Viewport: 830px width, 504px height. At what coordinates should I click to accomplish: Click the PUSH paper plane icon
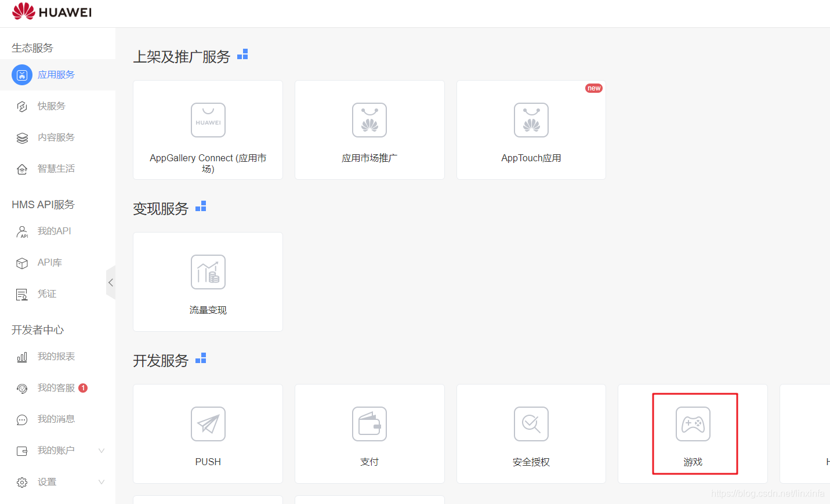(x=208, y=424)
